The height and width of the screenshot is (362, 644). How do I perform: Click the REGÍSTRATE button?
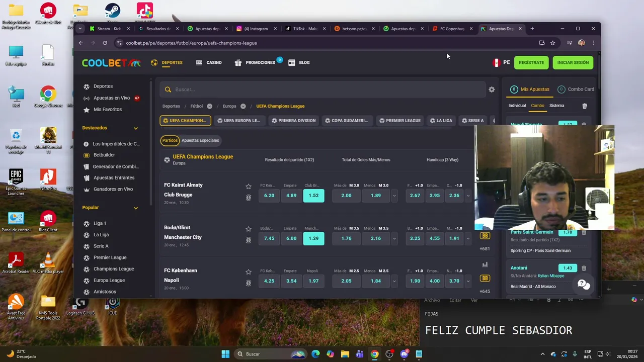[531, 63]
